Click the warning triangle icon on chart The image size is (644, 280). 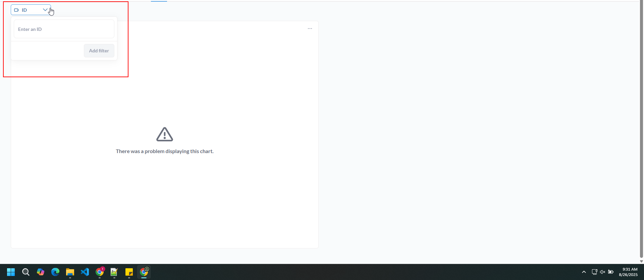tap(164, 134)
